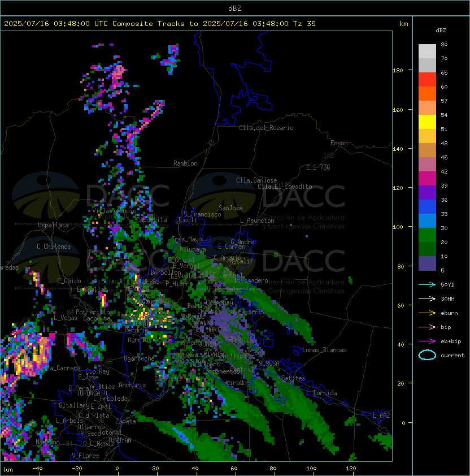Pick the purple 39 dBZ legend swatch
The width and height of the screenshot is (470, 476).
(x=427, y=192)
